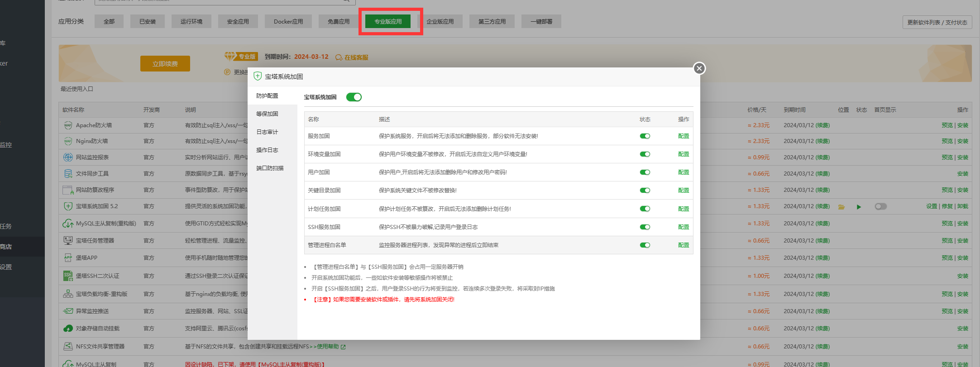Select the 已安装 category tab
The width and height of the screenshot is (980, 367).
click(148, 21)
